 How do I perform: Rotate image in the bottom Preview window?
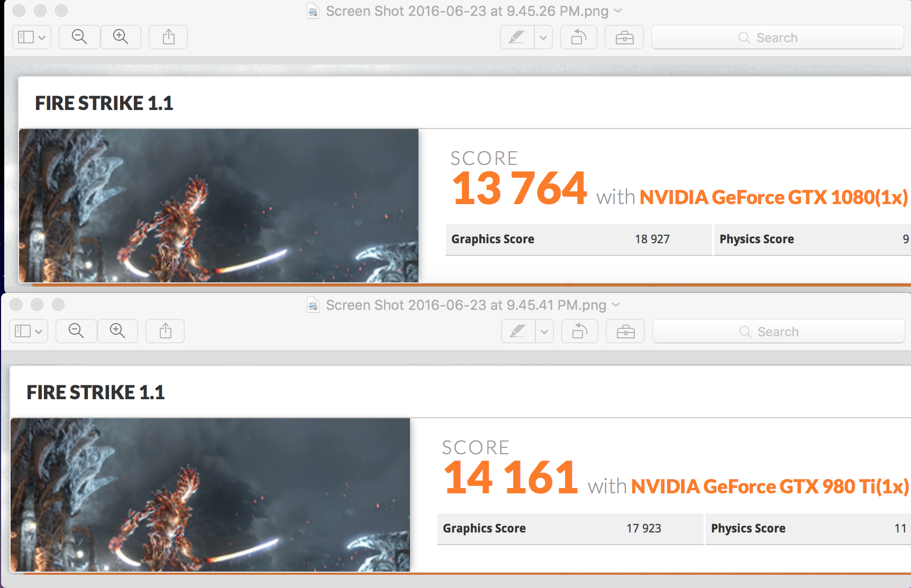(x=580, y=332)
